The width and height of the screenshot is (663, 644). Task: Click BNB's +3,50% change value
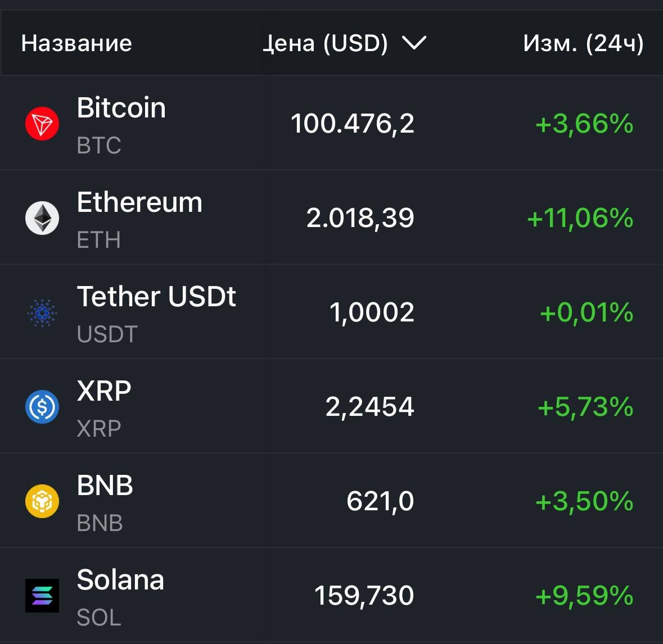click(584, 501)
